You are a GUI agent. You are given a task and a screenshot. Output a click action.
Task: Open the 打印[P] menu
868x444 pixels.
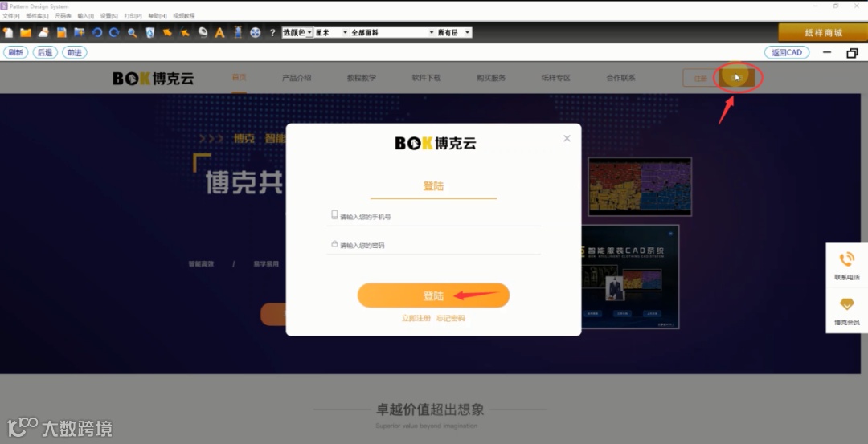pyautogui.click(x=133, y=16)
